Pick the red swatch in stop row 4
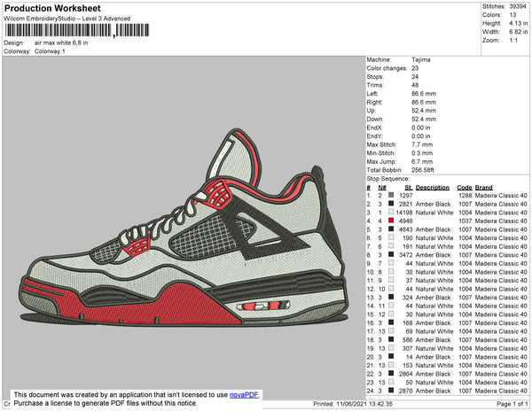This screenshot has height=411, width=532. [391, 221]
